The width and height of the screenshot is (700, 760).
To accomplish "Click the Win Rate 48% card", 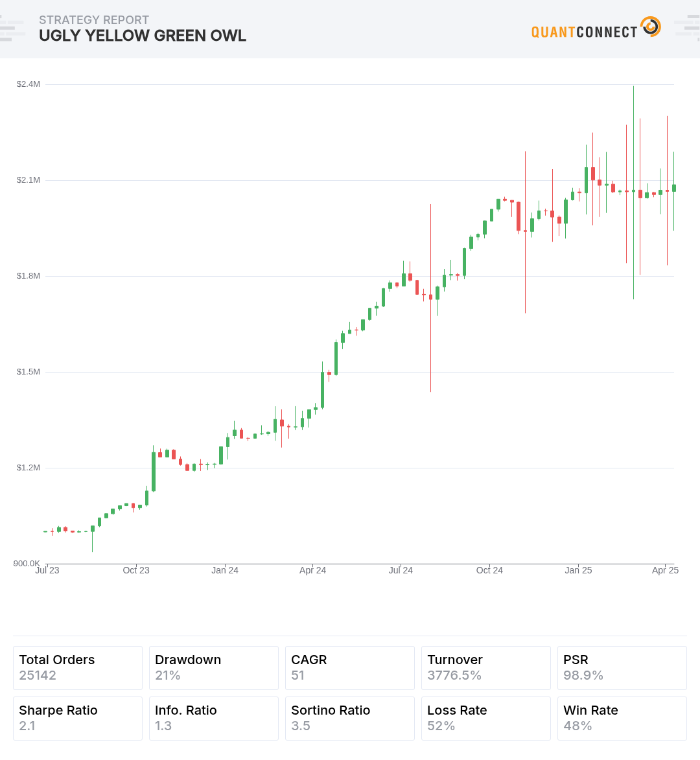I will [622, 719].
